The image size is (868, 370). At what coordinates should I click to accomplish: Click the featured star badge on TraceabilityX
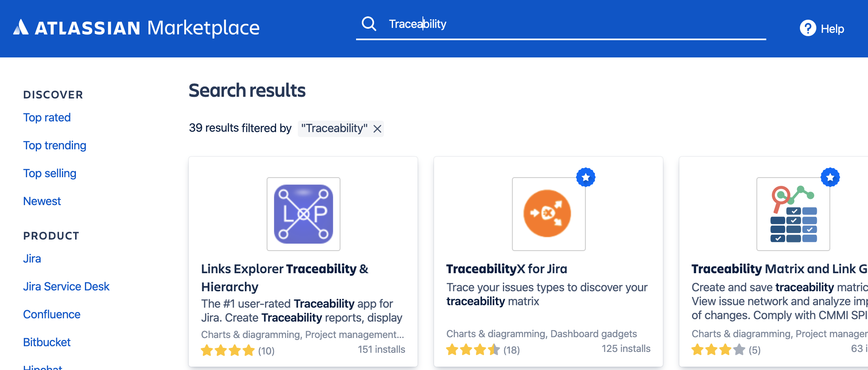click(x=586, y=177)
